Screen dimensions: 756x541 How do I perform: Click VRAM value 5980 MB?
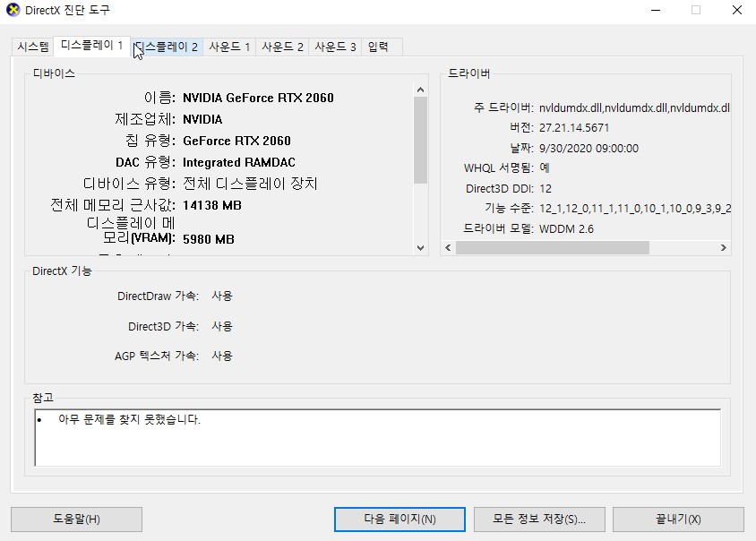[x=209, y=240]
